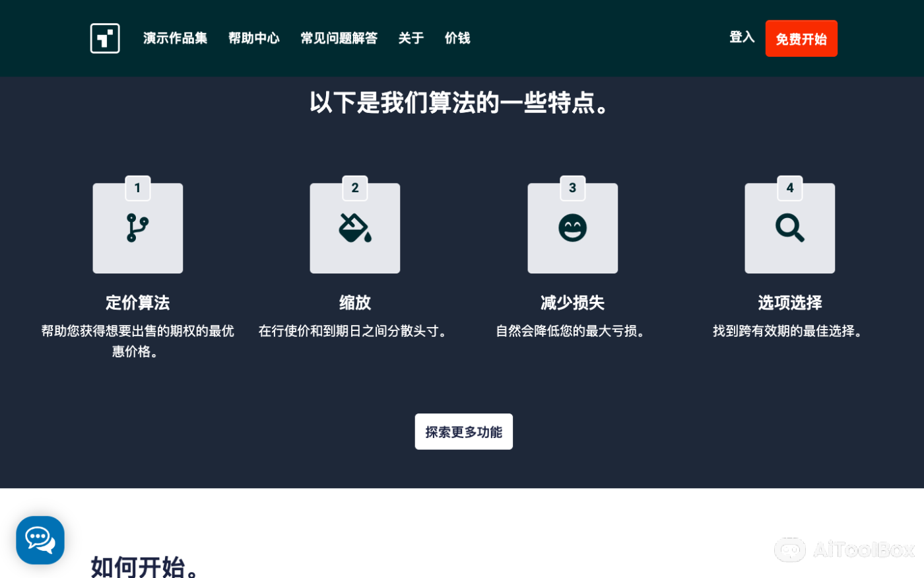Screen dimensions: 924x578
Task: Click the 登入 link
Action: [x=742, y=38]
